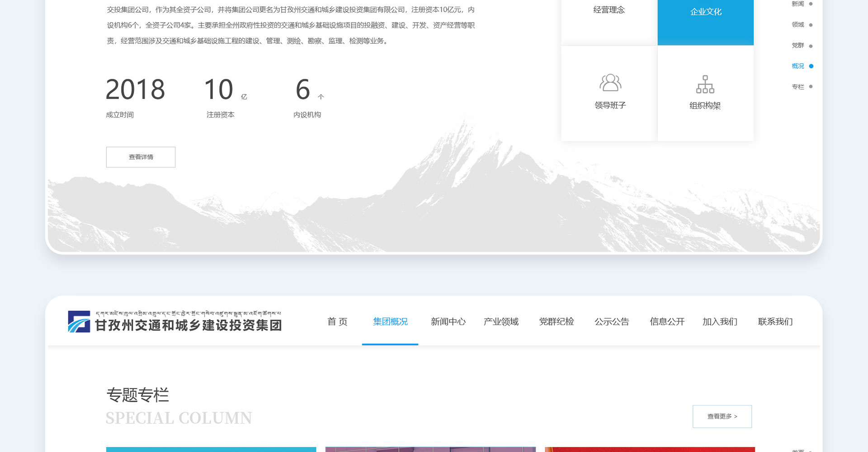Jump to 党群 section in side dots
This screenshot has height=452, width=868.
(x=811, y=46)
